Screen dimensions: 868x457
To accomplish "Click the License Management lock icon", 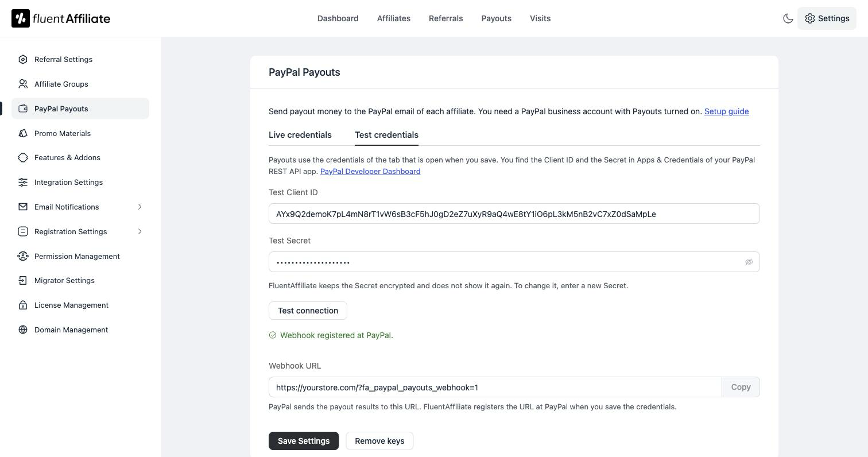I will pos(23,305).
